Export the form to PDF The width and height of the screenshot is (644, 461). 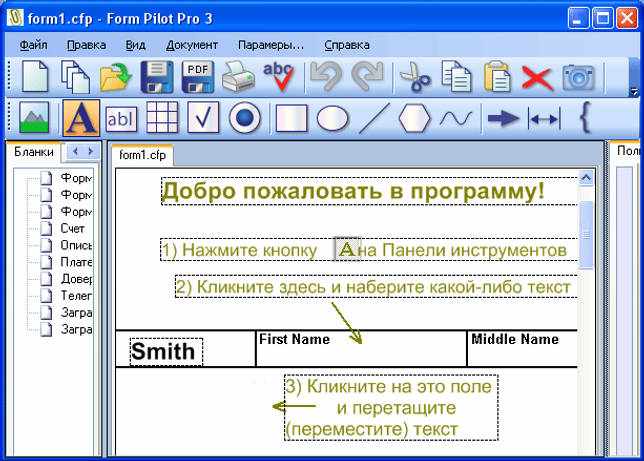198,77
